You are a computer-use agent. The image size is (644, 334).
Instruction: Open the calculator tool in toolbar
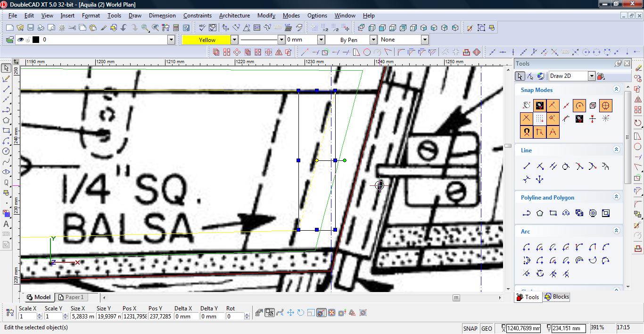pyautogui.click(x=175, y=28)
